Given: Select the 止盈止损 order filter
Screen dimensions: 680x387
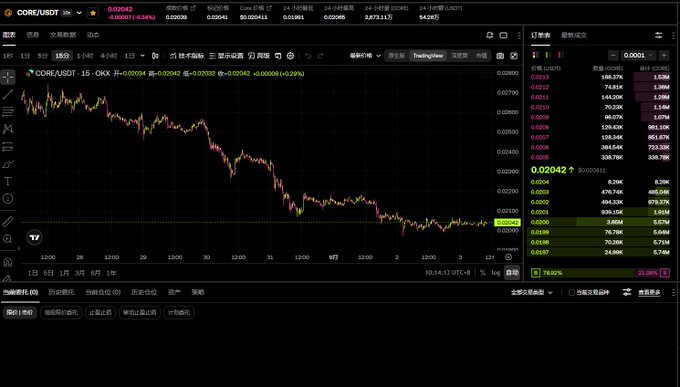Looking at the screenshot, I should pyautogui.click(x=101, y=312).
